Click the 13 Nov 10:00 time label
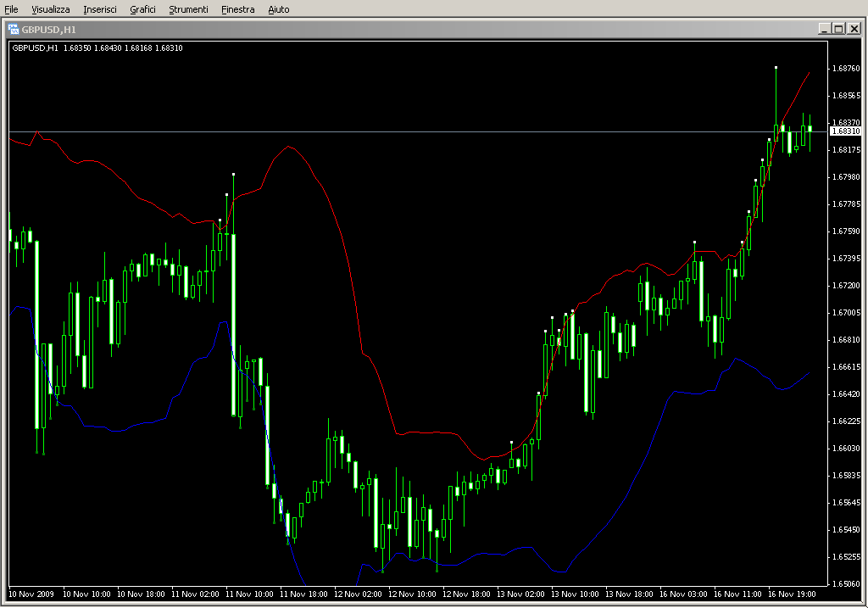Image resolution: width=868 pixels, height=608 pixels. (575, 594)
